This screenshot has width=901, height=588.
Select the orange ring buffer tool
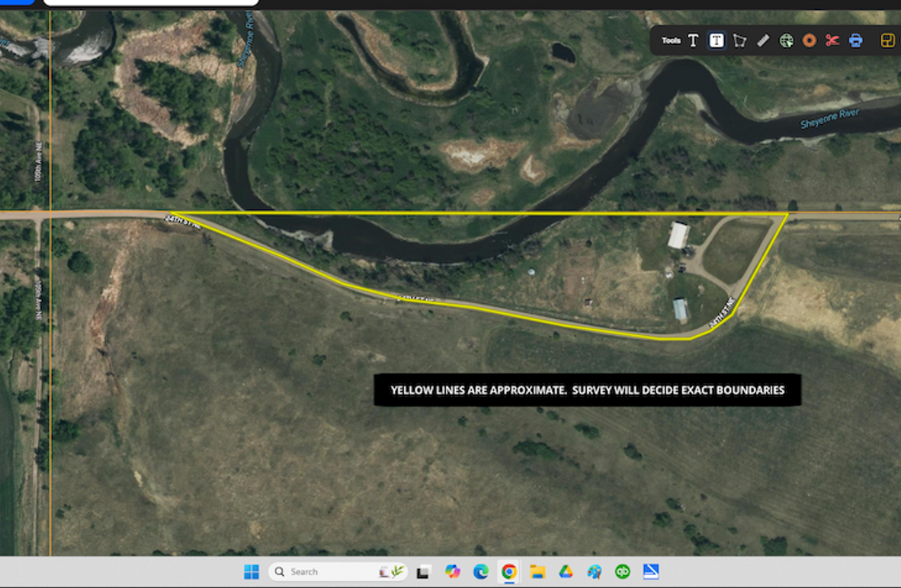coord(810,41)
